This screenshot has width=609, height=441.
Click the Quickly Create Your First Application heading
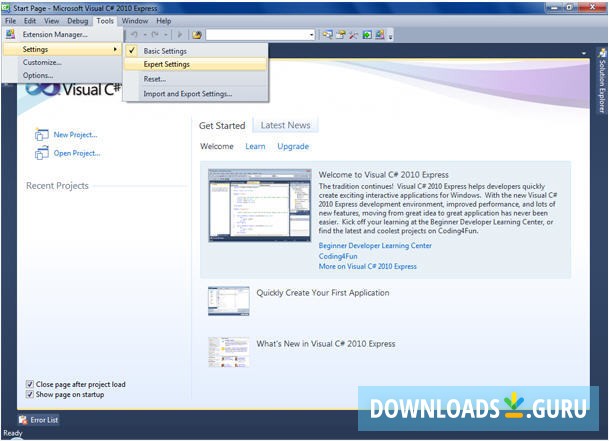[x=323, y=293]
